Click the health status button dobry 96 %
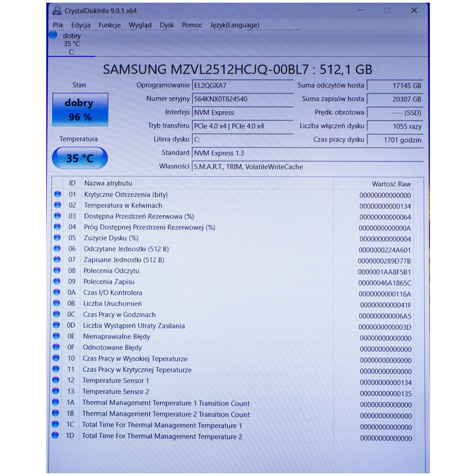 [x=80, y=109]
